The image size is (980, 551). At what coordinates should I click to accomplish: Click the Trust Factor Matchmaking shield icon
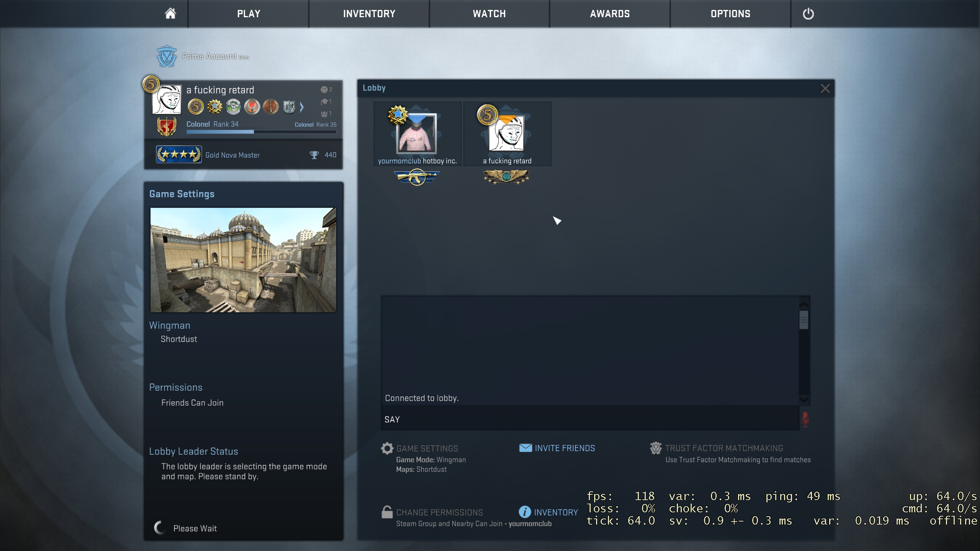(655, 448)
